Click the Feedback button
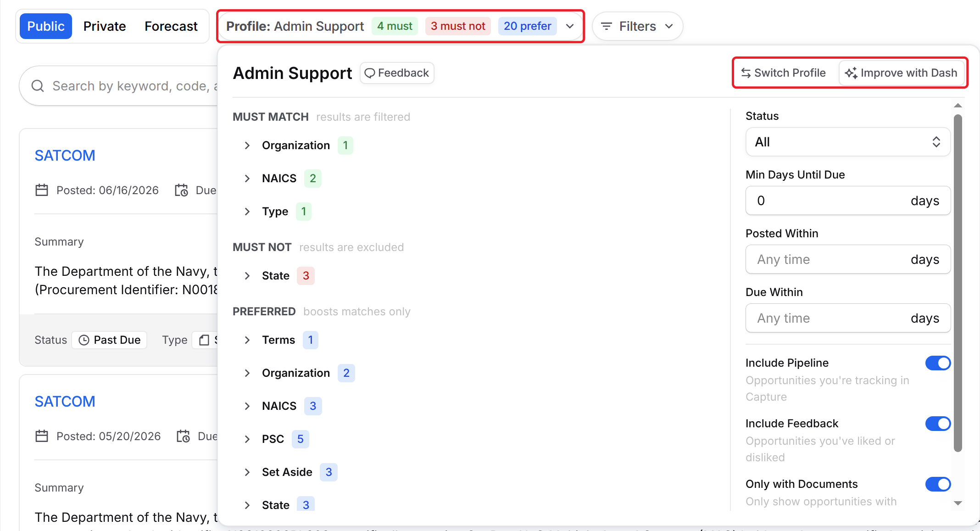This screenshot has width=980, height=531. (x=397, y=73)
